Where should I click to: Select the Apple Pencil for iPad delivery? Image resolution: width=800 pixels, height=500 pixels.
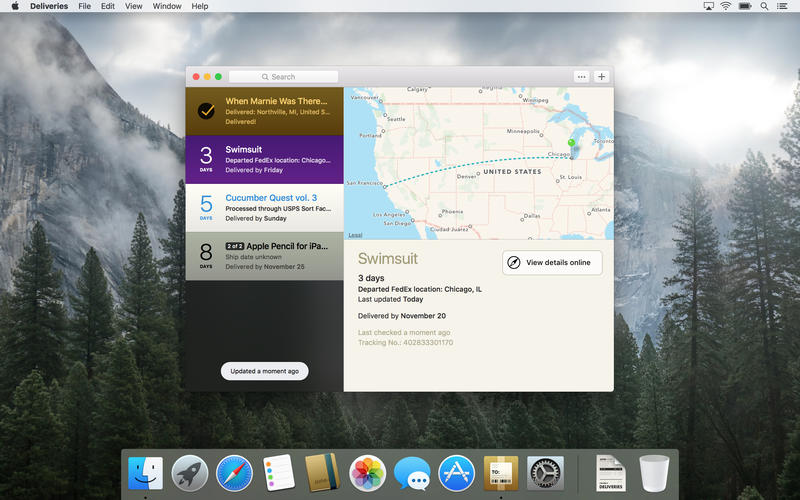pos(264,255)
